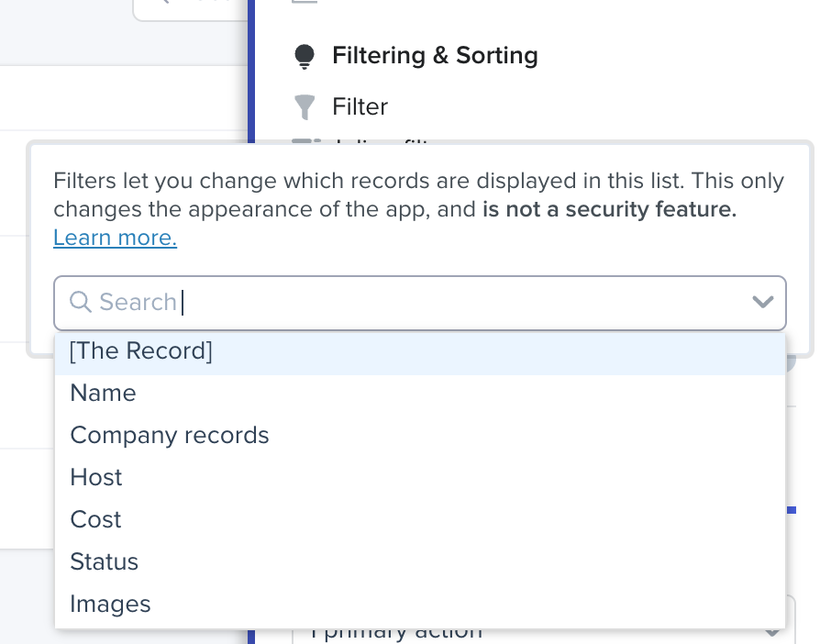Click the arrow on primary action selector
The image size is (831, 644).
772,632
